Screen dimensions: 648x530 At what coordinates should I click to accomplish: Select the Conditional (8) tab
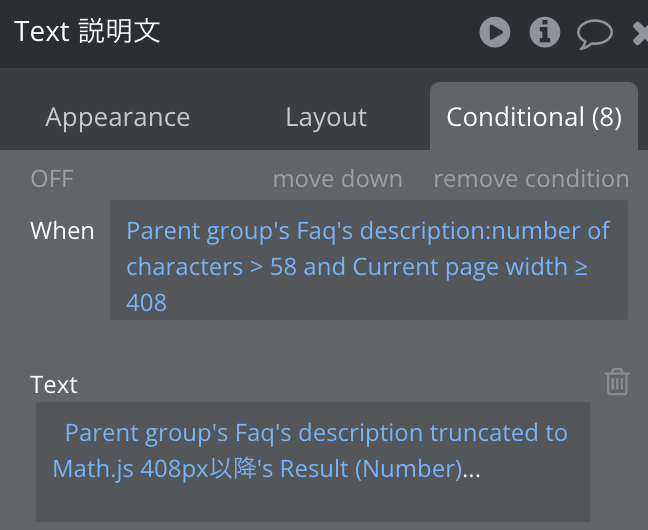pos(534,117)
